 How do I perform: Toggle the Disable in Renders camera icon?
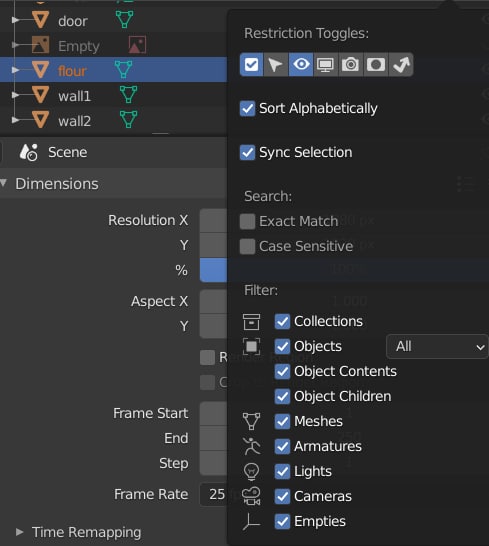click(x=350, y=65)
